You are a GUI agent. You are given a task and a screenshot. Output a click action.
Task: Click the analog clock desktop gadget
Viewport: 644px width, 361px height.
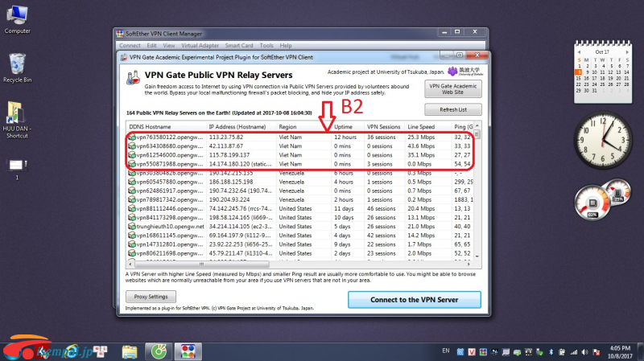point(603,140)
